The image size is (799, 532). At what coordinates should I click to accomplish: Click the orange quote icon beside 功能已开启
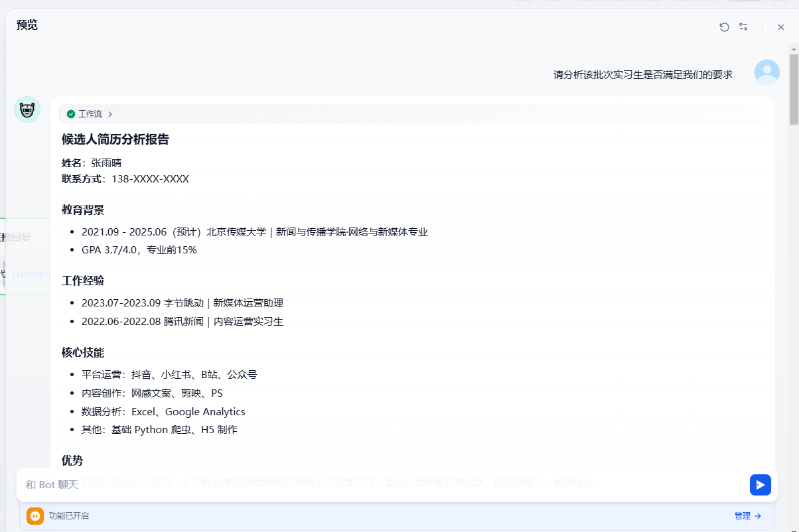click(35, 515)
